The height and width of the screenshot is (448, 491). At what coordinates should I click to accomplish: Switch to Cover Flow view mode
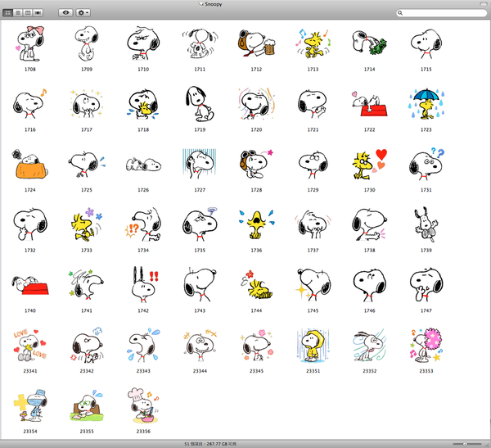point(38,12)
